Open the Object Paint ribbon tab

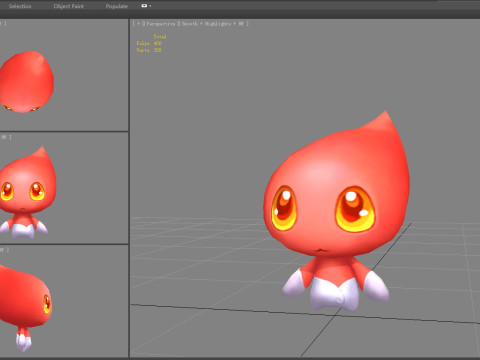click(x=69, y=6)
